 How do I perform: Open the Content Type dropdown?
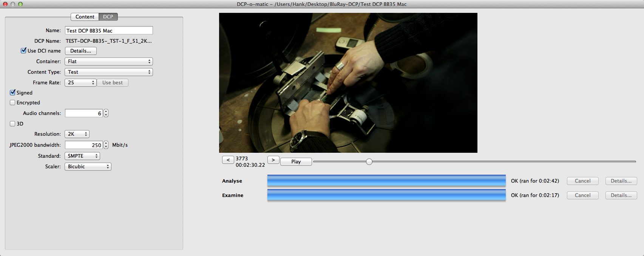coord(109,72)
